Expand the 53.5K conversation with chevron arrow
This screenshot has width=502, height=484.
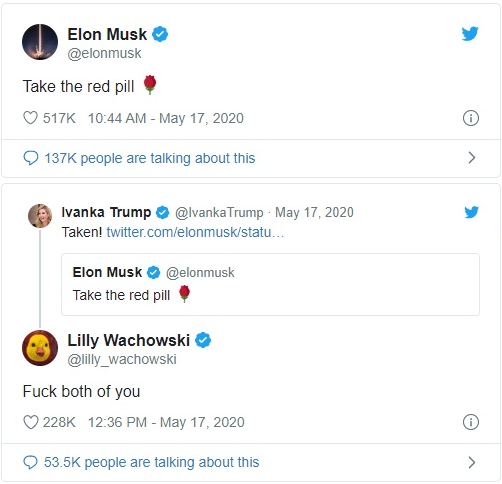(x=472, y=462)
